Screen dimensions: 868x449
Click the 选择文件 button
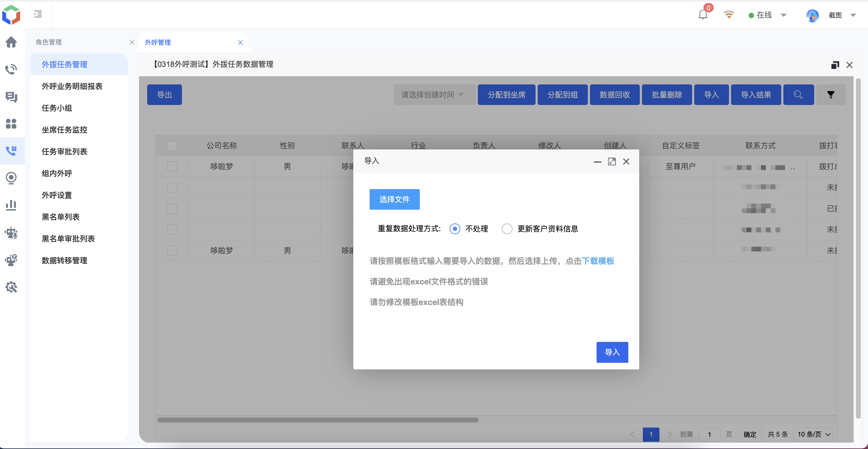point(395,199)
